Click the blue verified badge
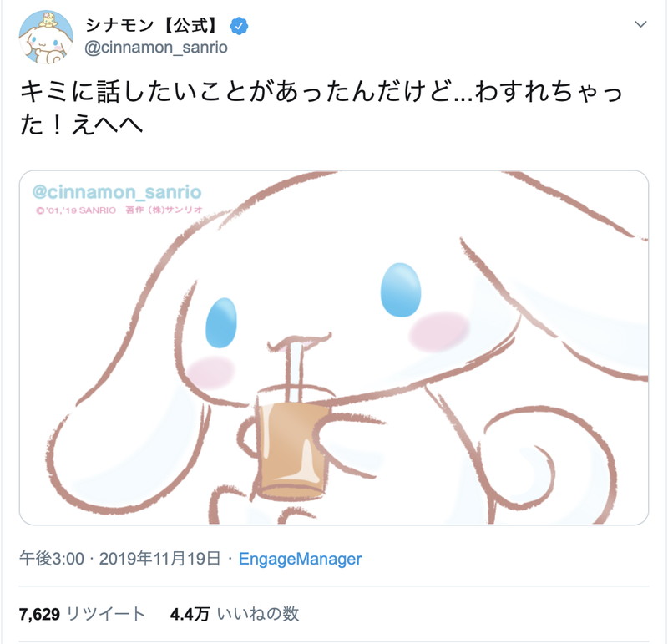The height and width of the screenshot is (644, 668). 239,26
